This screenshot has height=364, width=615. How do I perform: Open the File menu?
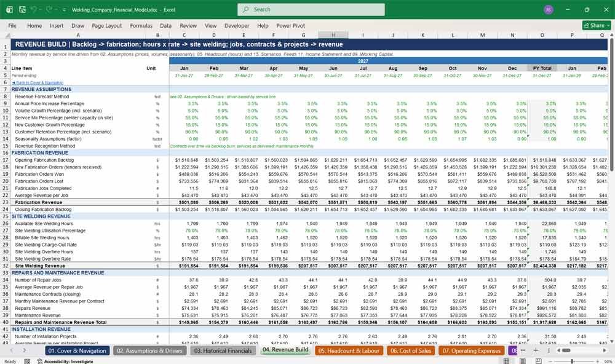pos(12,25)
